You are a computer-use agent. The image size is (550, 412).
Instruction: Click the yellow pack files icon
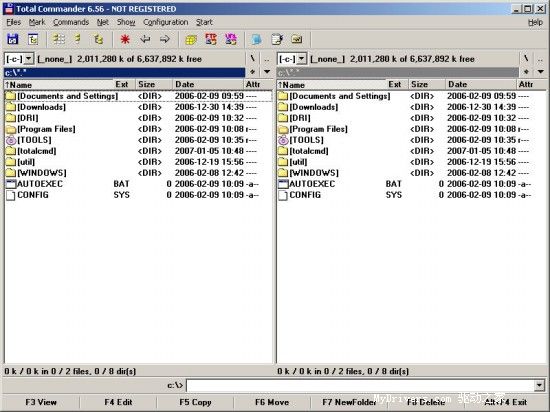pos(191,39)
